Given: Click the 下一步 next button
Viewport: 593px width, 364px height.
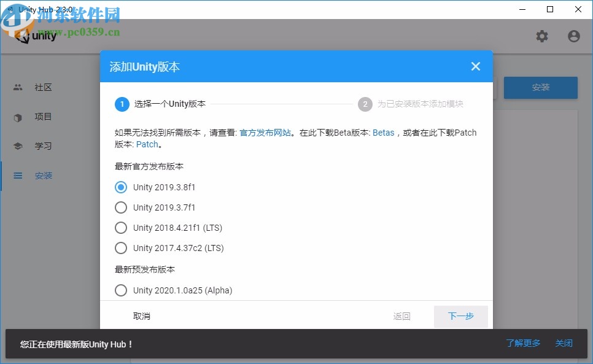Looking at the screenshot, I should [x=460, y=316].
